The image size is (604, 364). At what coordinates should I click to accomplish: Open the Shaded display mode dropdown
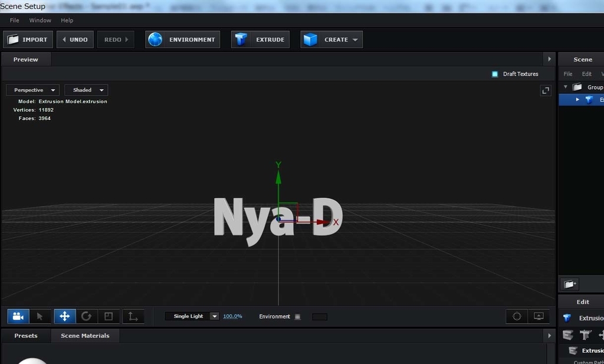(86, 90)
